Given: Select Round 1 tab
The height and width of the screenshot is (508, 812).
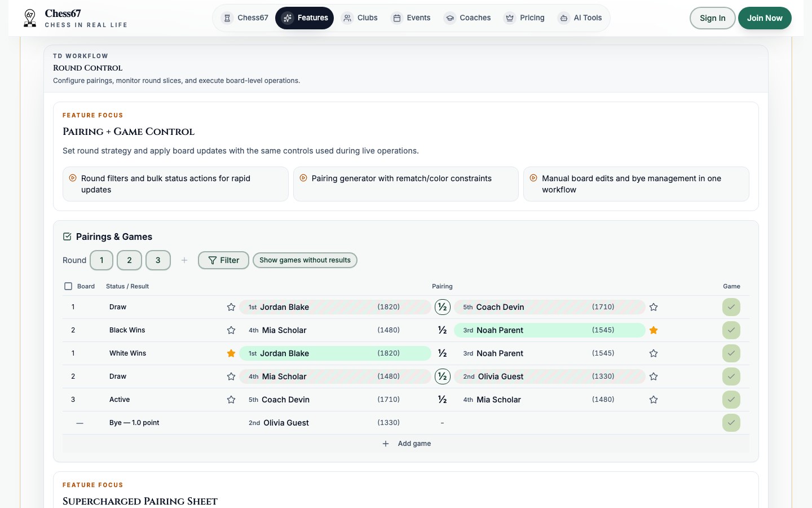Looking at the screenshot, I should [x=101, y=260].
